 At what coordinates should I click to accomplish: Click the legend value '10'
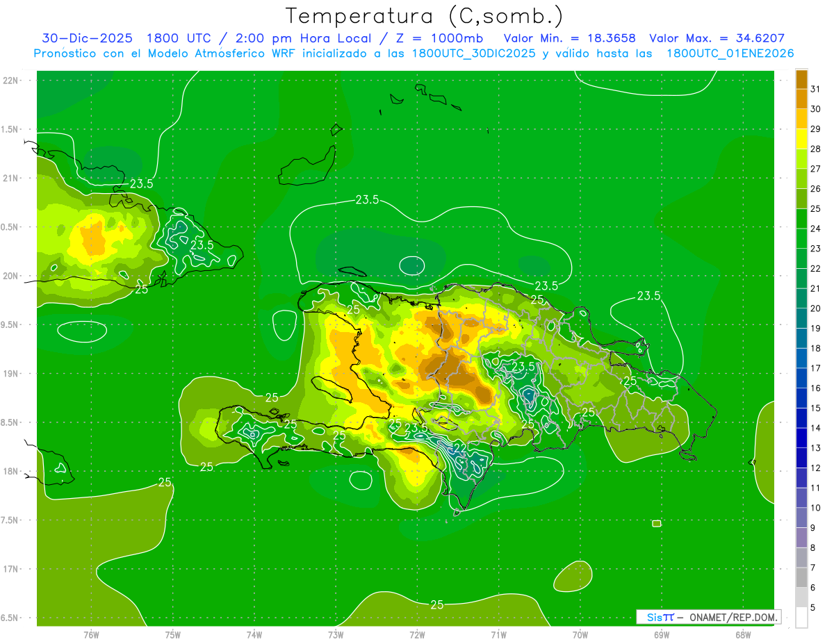coord(816,508)
